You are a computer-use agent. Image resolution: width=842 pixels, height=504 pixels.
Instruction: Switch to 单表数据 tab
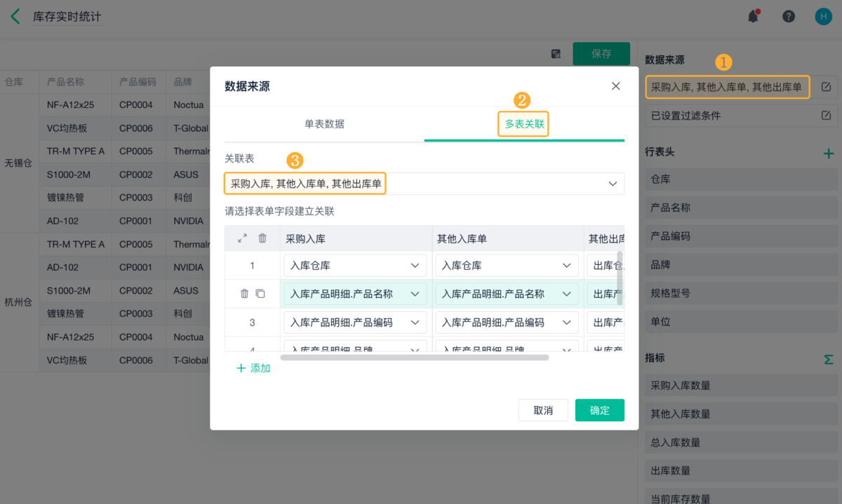point(324,124)
